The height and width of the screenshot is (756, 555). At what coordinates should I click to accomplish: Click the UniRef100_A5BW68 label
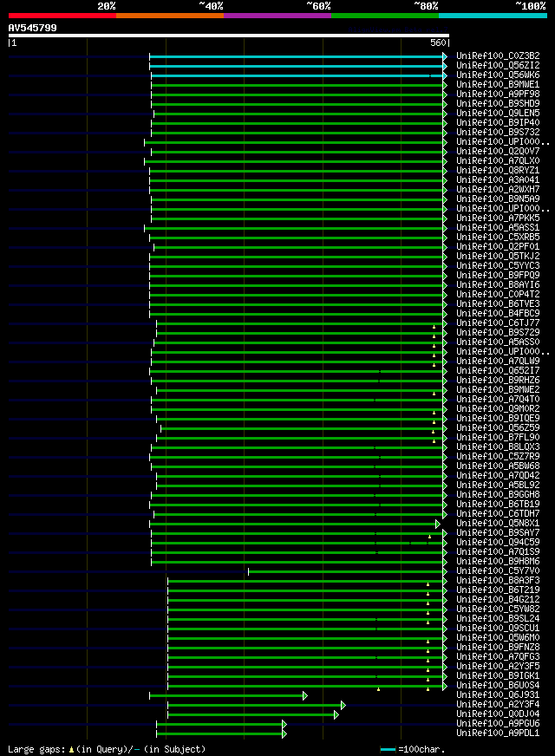(498, 466)
